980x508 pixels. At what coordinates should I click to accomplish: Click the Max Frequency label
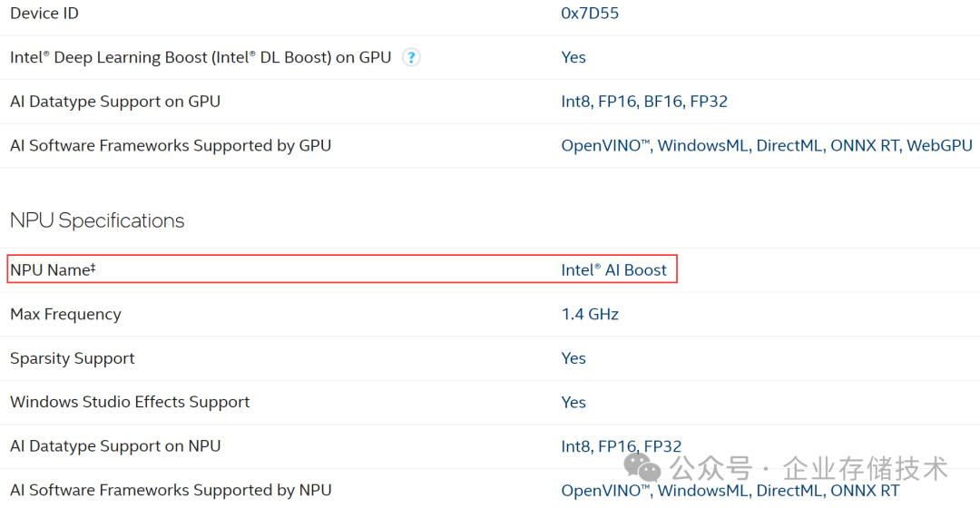(65, 314)
